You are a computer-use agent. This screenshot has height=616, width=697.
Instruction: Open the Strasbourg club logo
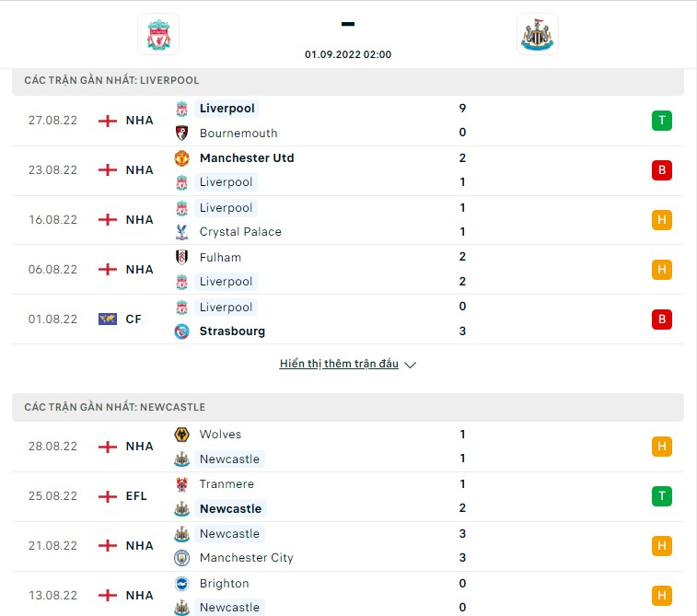click(x=181, y=331)
